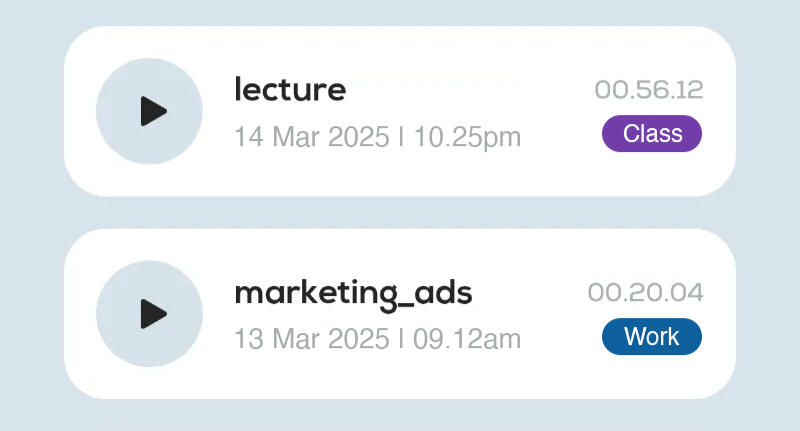
Task: Click the blue Work tag
Action: [x=652, y=337]
